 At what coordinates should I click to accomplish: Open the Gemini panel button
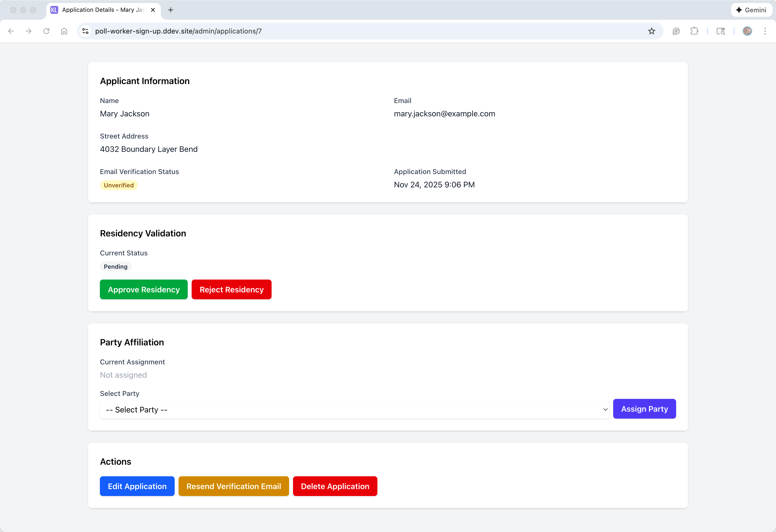(751, 10)
